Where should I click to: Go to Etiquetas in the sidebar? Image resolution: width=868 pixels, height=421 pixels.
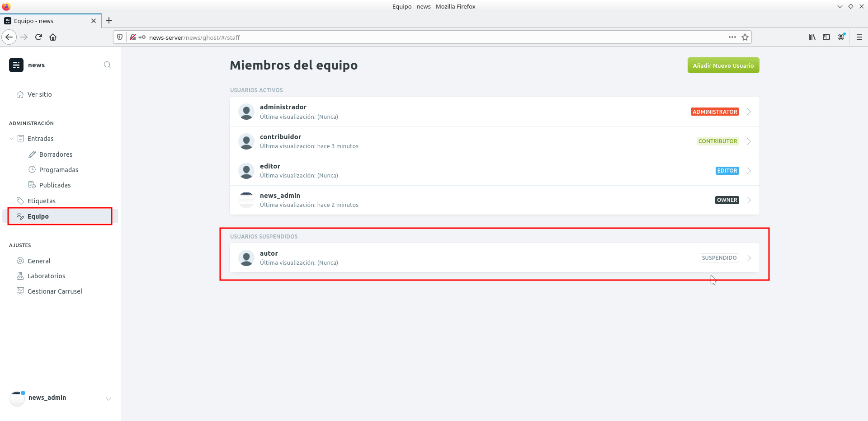[42, 201]
